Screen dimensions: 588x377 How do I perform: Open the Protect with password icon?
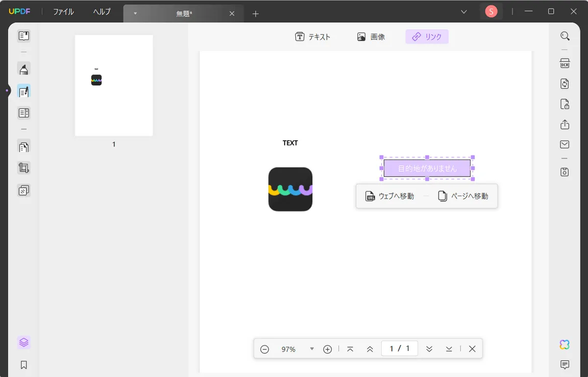(565, 104)
